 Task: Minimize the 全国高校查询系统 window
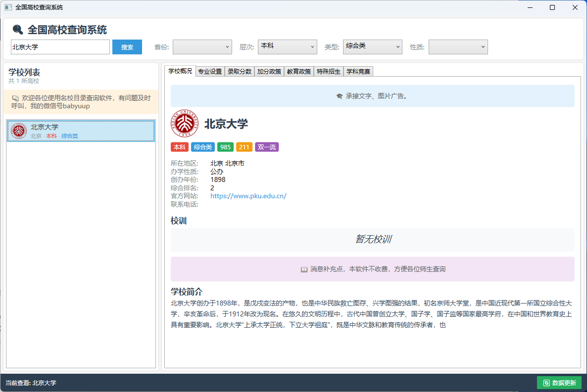[x=530, y=7]
